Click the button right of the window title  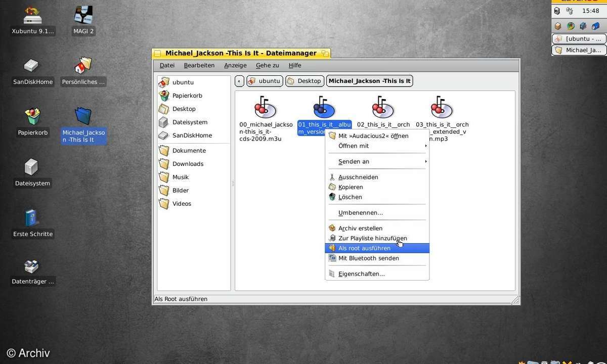click(324, 53)
